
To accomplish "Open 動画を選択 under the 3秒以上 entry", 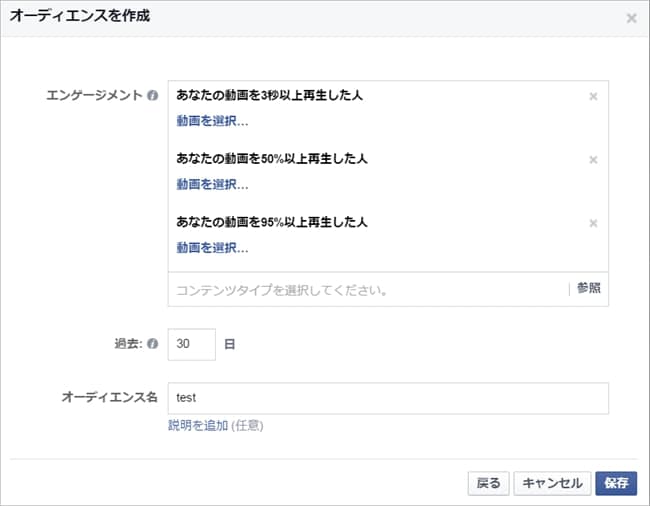I will click(212, 122).
